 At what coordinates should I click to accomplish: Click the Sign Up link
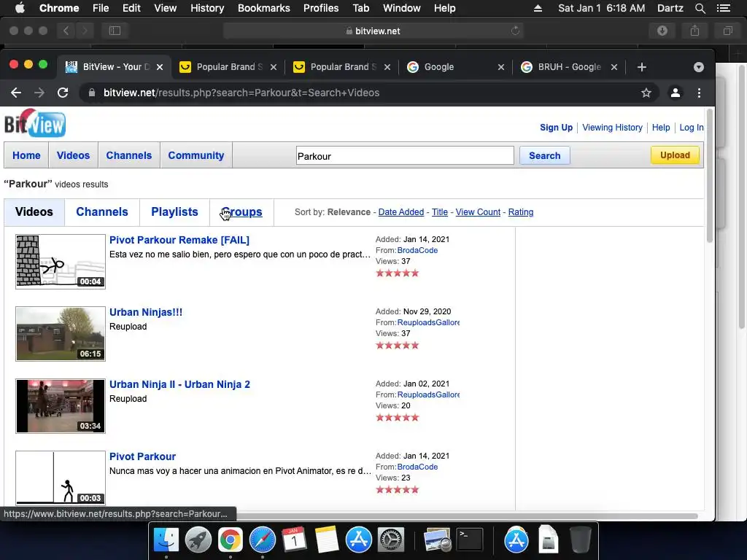click(556, 128)
